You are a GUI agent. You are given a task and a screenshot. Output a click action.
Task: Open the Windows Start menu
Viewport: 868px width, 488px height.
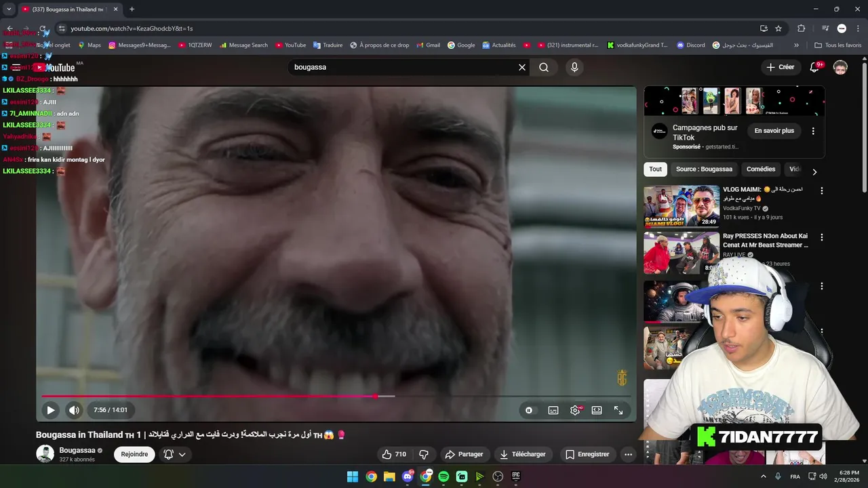click(x=353, y=476)
